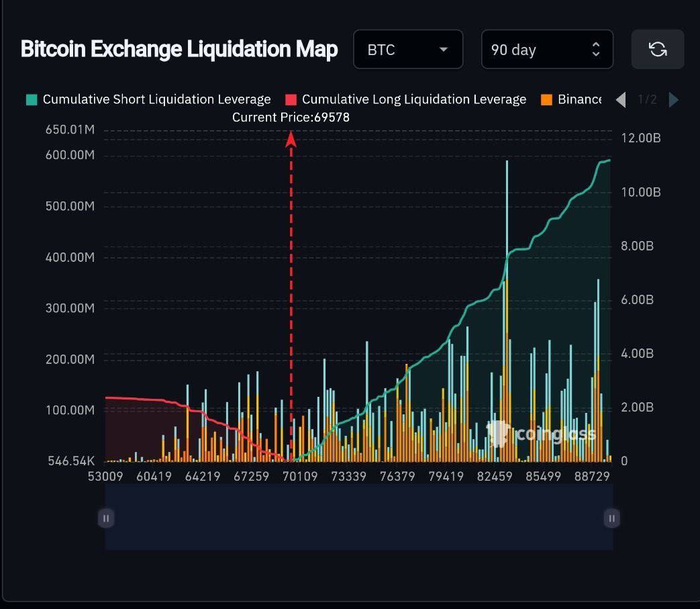The width and height of the screenshot is (700, 609).
Task: Click the Coinglass watermark logo
Action: [541, 434]
